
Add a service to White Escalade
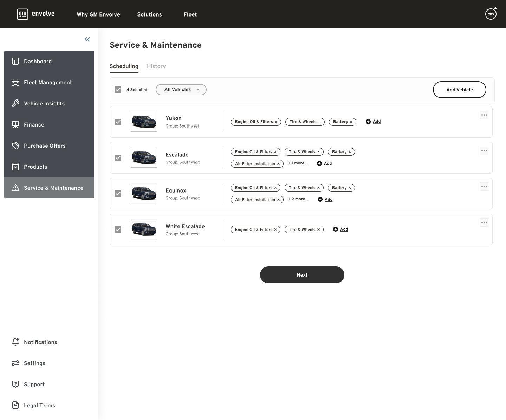pyautogui.click(x=340, y=229)
